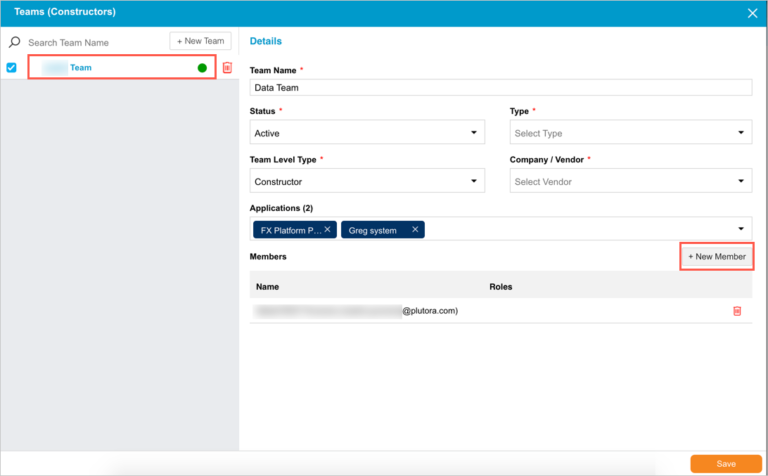Image resolution: width=768 pixels, height=476 pixels.
Task: Select the Team entry in list
Action: pyautogui.click(x=122, y=67)
